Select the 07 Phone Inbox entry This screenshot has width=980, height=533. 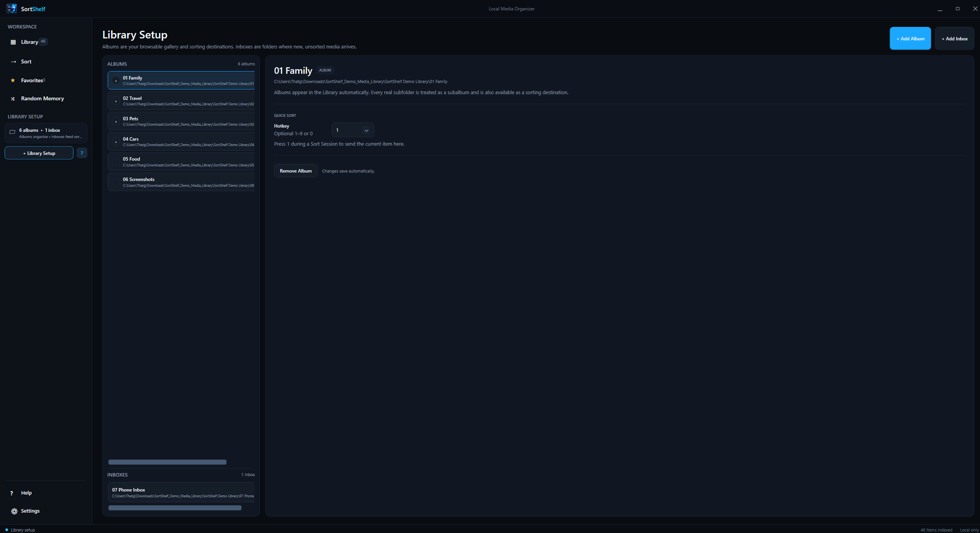(x=181, y=493)
